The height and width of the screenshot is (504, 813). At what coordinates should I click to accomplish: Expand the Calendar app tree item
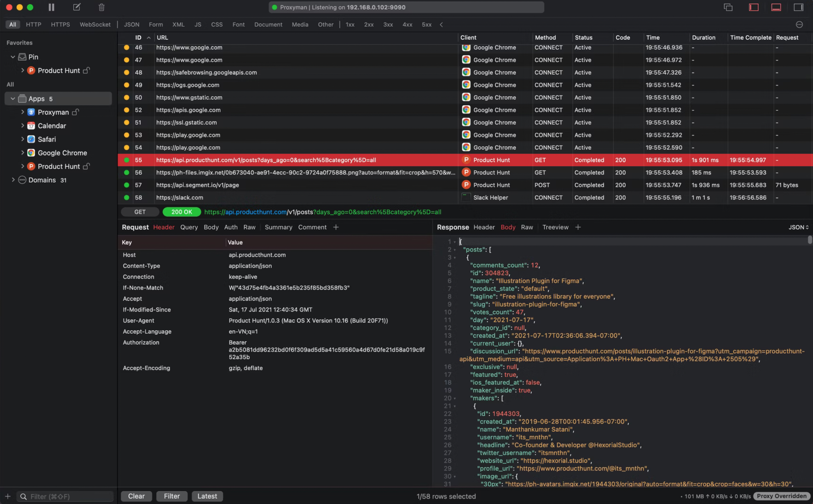[22, 126]
